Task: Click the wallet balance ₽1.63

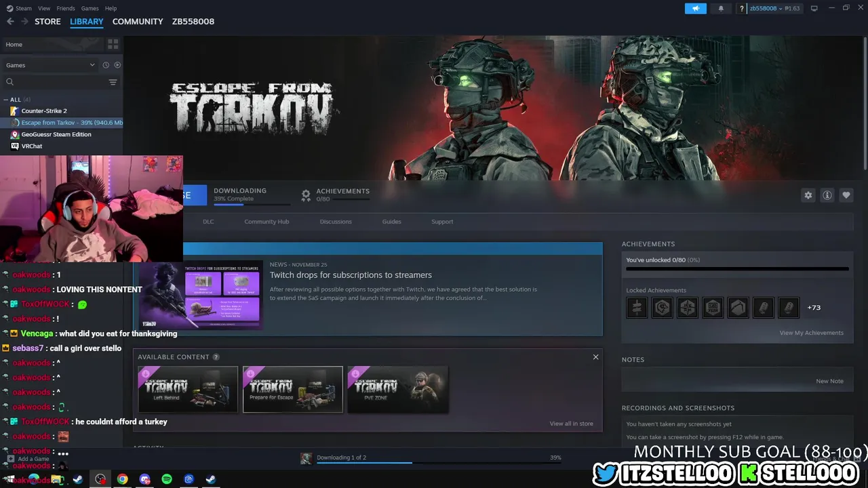Action: tap(792, 8)
